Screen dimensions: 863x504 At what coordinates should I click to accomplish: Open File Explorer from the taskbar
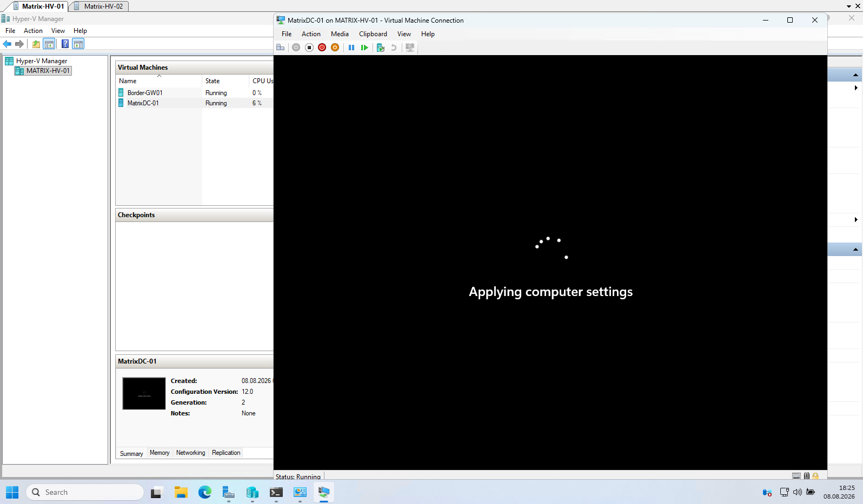181,492
